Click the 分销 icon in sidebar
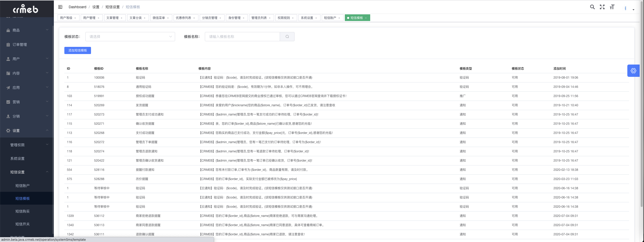 point(8,116)
